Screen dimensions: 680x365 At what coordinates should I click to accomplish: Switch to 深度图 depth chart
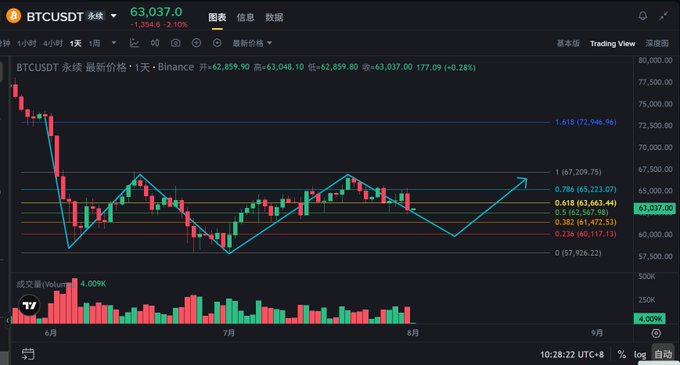(657, 43)
